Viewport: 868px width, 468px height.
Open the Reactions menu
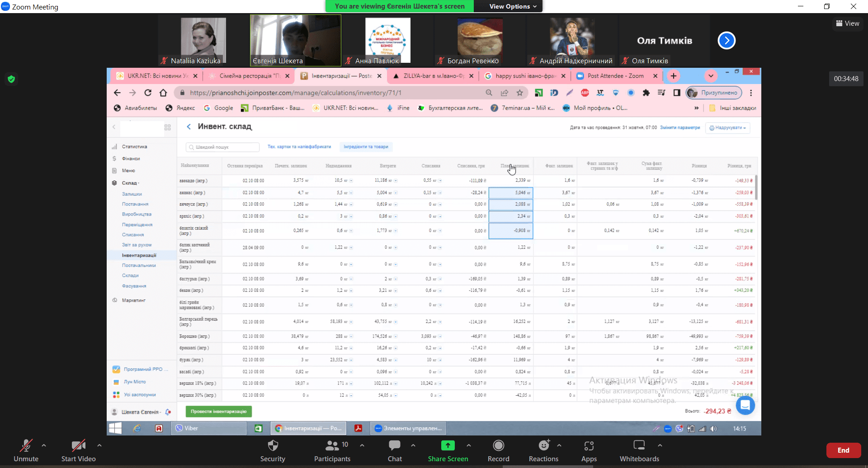point(543,446)
